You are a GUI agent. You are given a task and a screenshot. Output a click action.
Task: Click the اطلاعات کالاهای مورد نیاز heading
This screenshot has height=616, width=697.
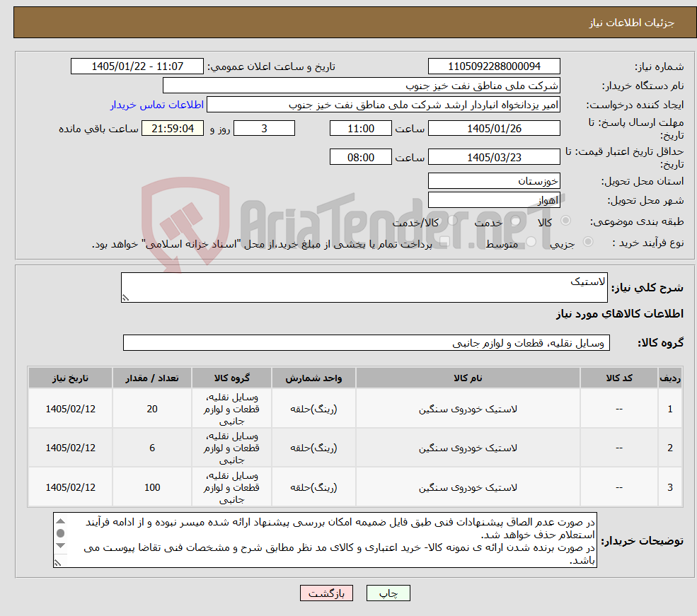(x=619, y=313)
